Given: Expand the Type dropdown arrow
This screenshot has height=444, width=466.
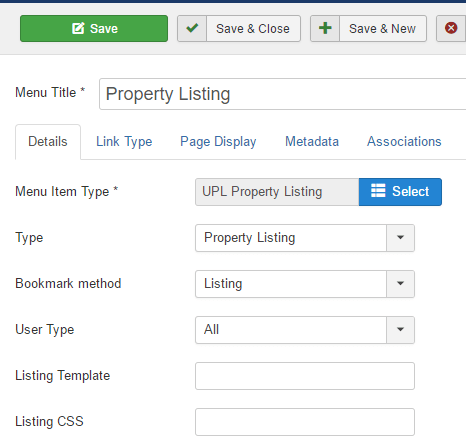Looking at the screenshot, I should tap(400, 238).
